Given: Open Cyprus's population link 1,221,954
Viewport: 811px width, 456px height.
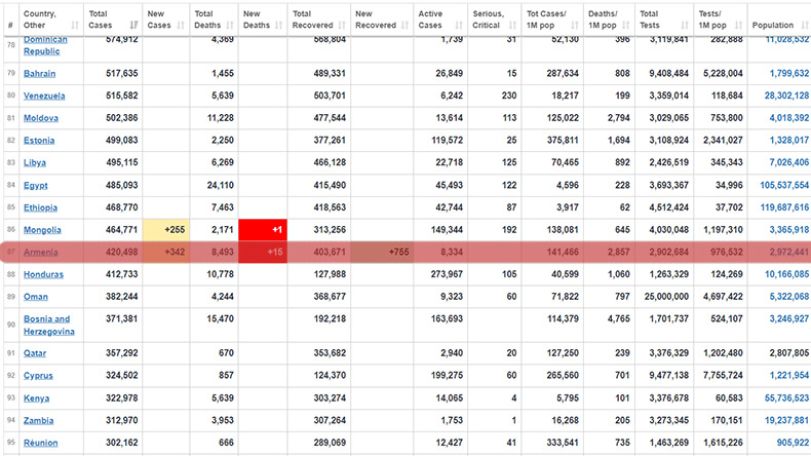Looking at the screenshot, I should point(789,375).
